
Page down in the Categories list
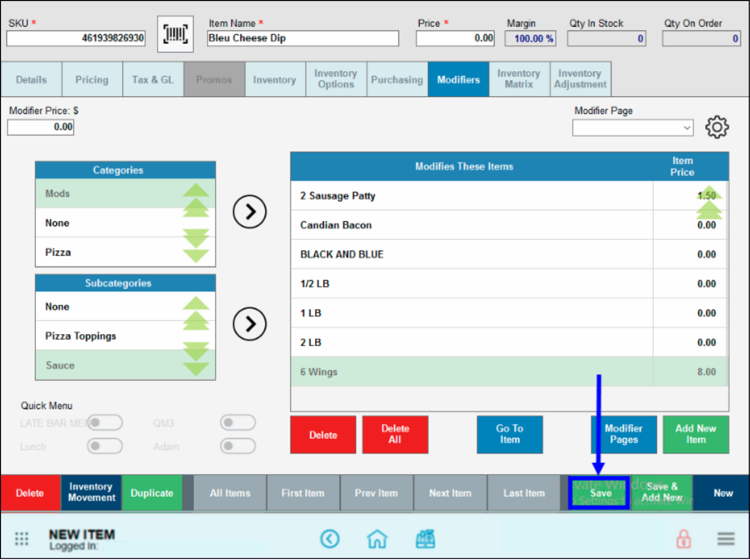pos(196,239)
